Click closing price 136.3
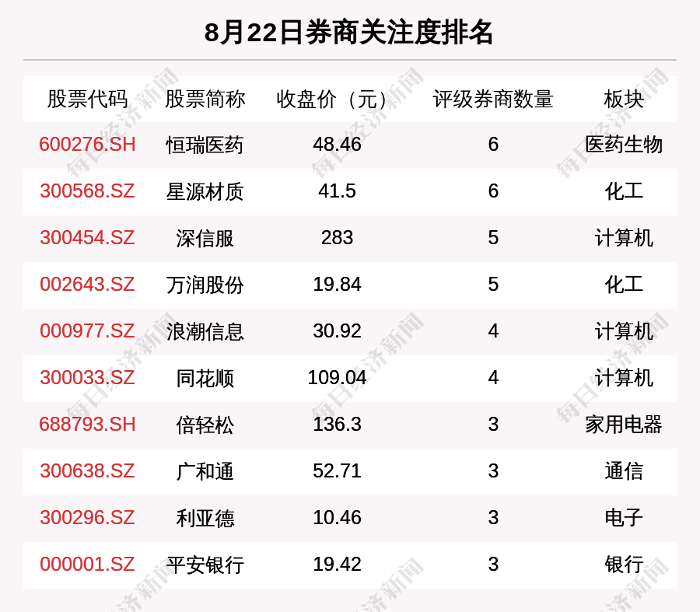The image size is (700, 612). 337,425
